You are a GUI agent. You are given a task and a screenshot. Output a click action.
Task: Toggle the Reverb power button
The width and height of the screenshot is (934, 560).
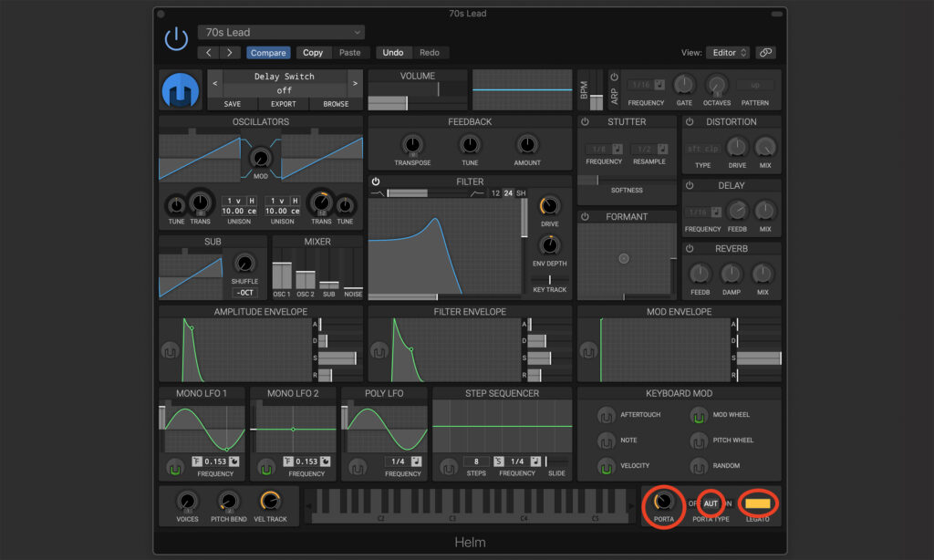690,248
